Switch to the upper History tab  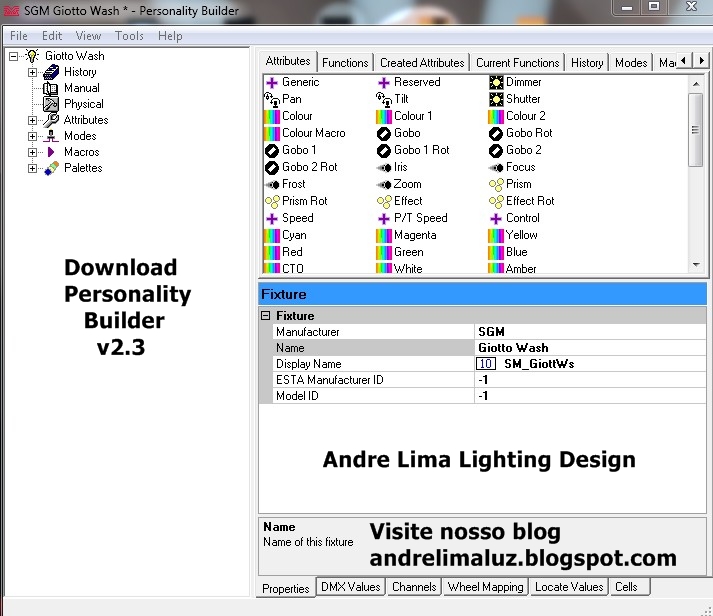click(587, 63)
